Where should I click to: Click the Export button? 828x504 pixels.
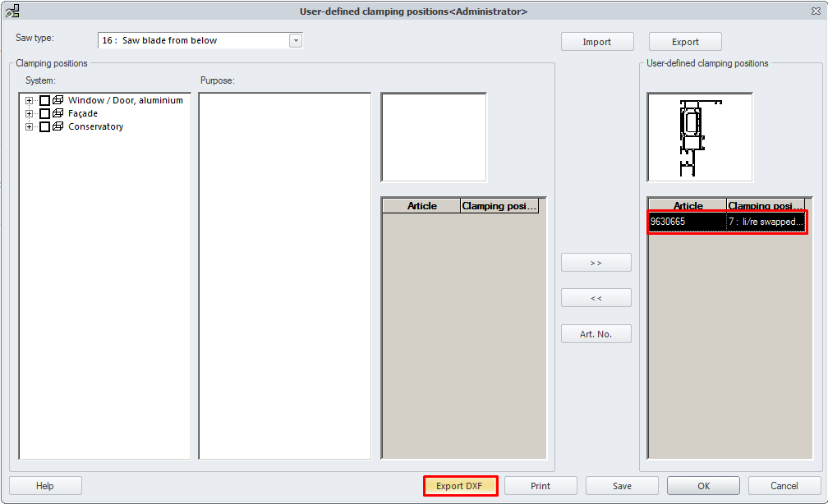point(685,42)
